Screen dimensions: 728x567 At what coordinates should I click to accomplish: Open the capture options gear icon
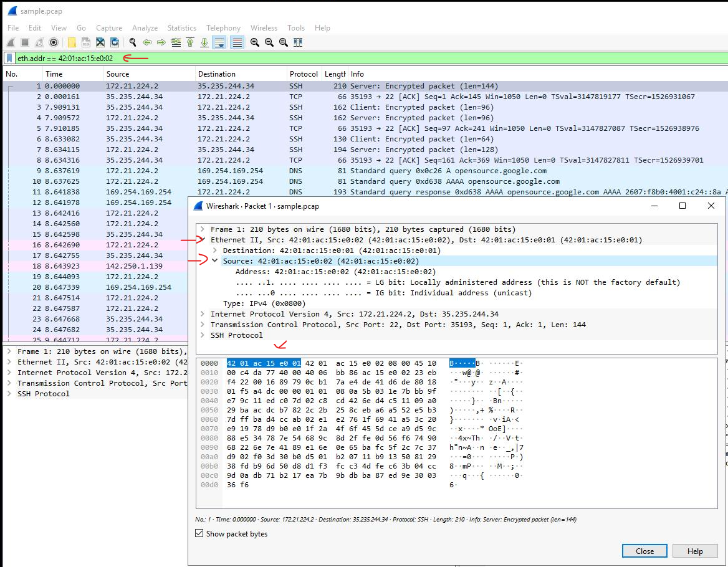point(54,42)
